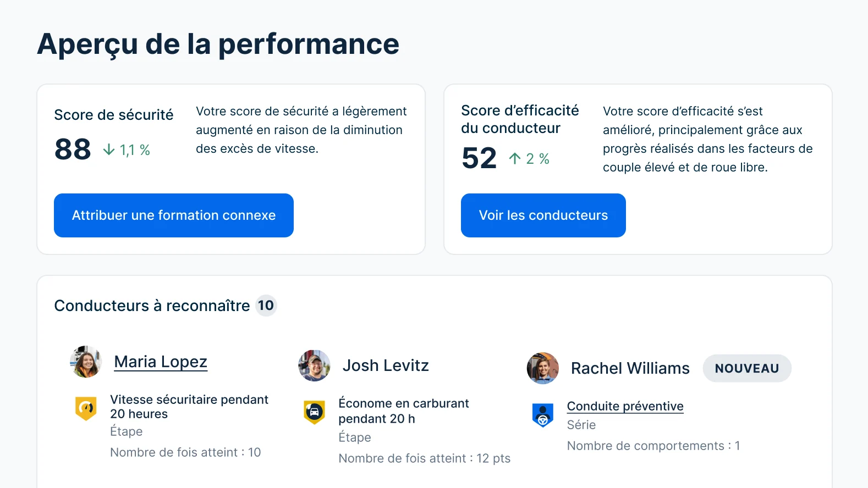Click the name Rachel Williams
This screenshot has width=868, height=488.
(630, 368)
